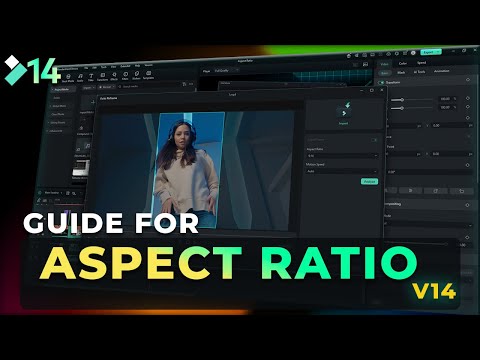Image resolution: width=480 pixels, height=360 pixels.
Task: Add keyframe diamond beside Compositing
Action: point(467,205)
